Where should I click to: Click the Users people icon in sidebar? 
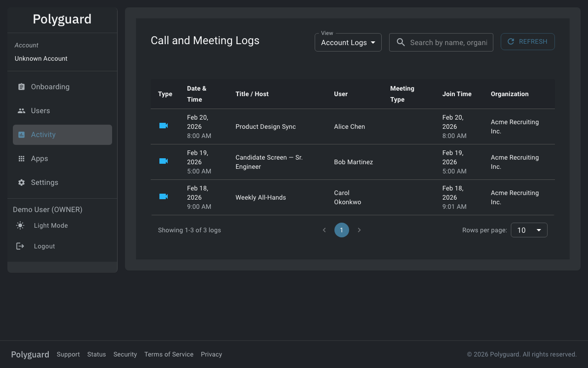tap(21, 110)
